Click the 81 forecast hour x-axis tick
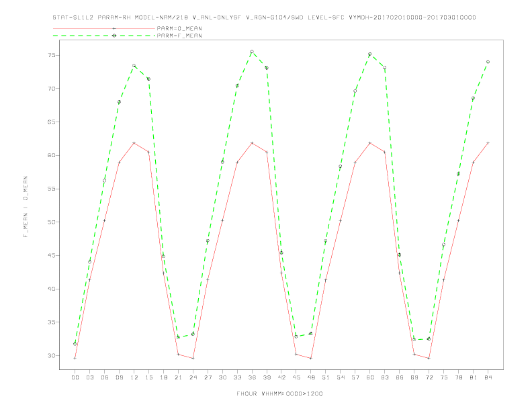The width and height of the screenshot is (532, 411). coord(474,377)
